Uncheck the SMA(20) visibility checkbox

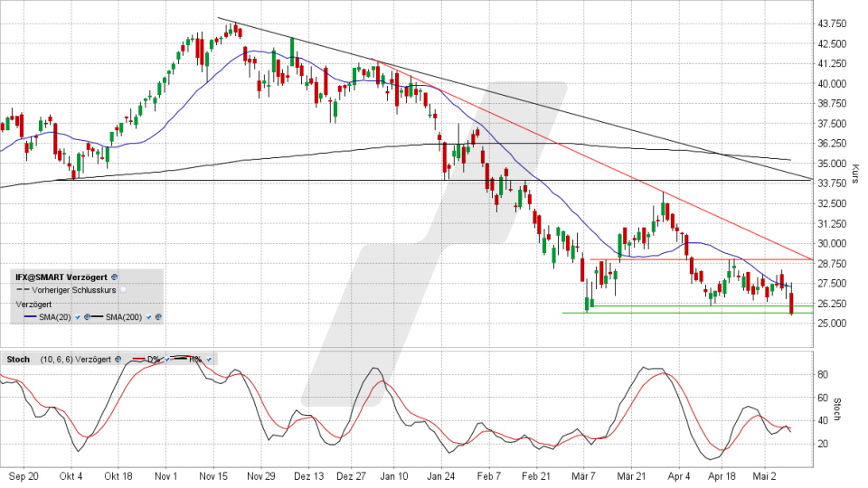tap(78, 317)
